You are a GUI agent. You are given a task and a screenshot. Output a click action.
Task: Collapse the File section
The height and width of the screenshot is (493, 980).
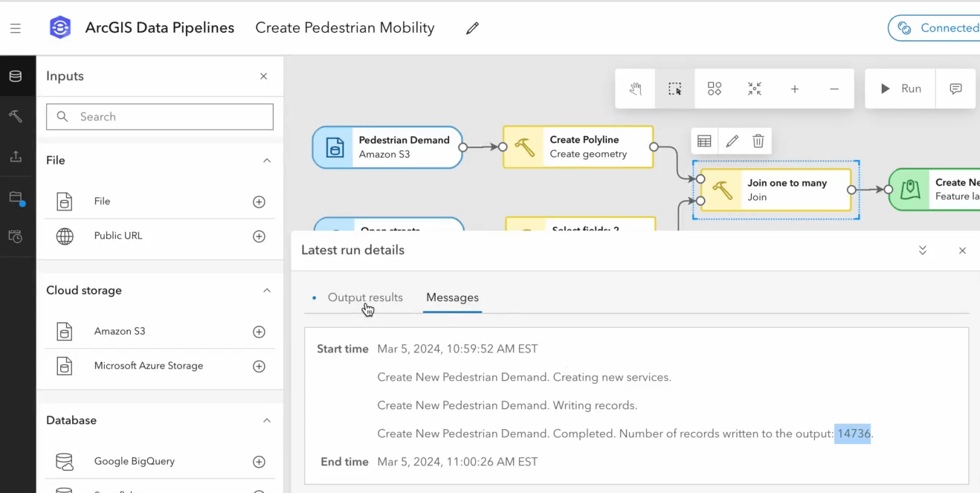[x=266, y=160]
